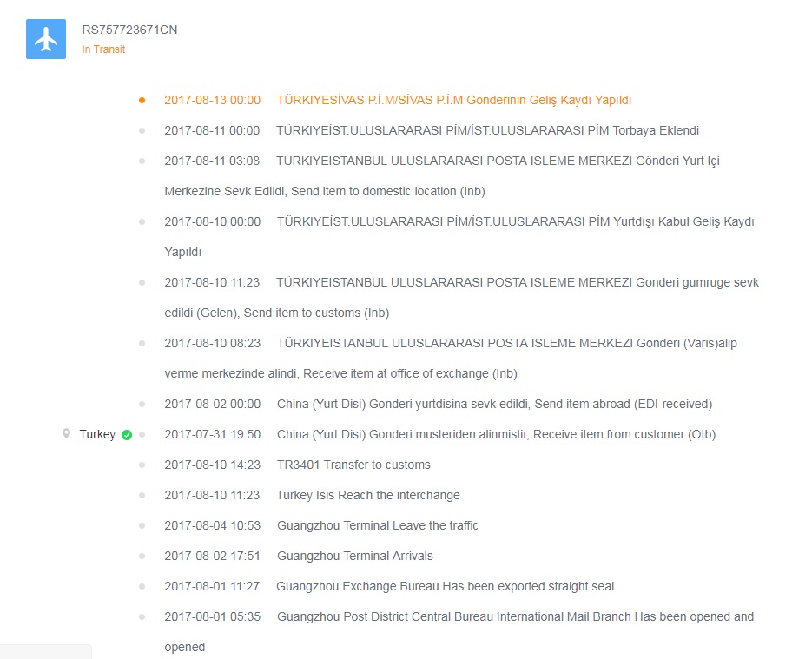Screen dimensions: 812x659
Task: Click the 2017-07-31 19:50 timestamp
Action: point(212,434)
